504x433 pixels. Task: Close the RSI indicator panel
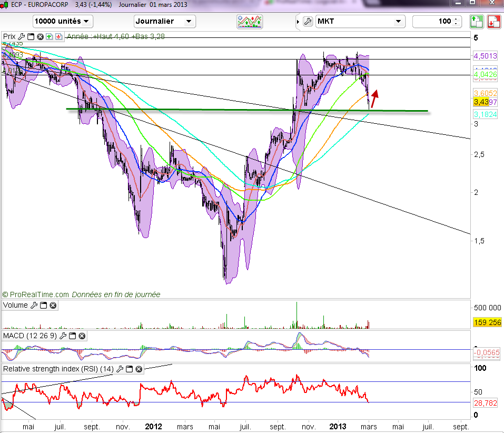139,369
